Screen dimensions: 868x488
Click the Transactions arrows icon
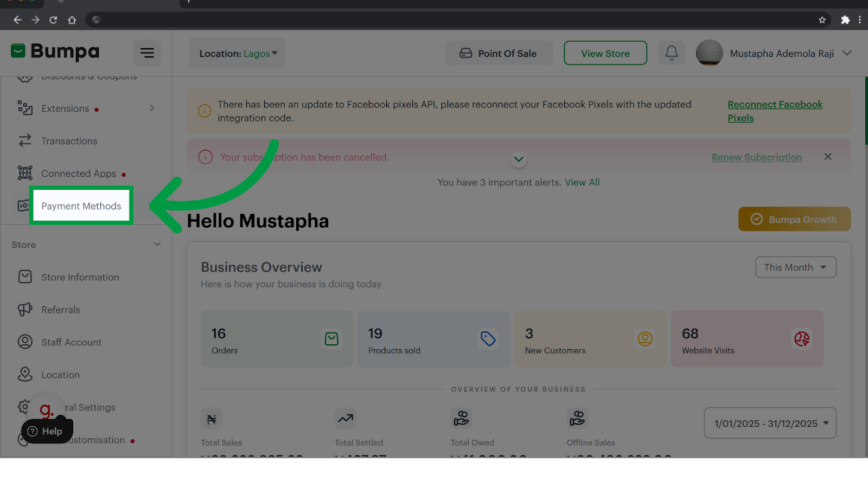[x=25, y=140]
